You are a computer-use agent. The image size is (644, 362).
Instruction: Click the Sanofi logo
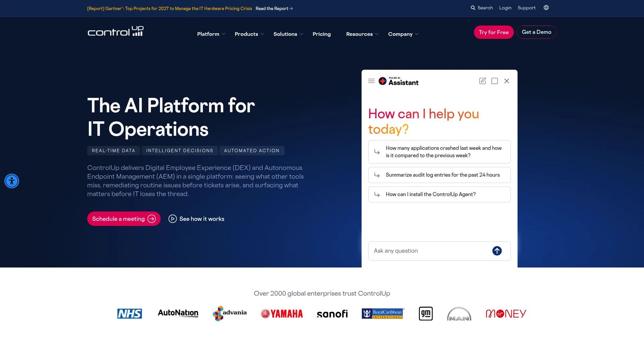(x=332, y=314)
